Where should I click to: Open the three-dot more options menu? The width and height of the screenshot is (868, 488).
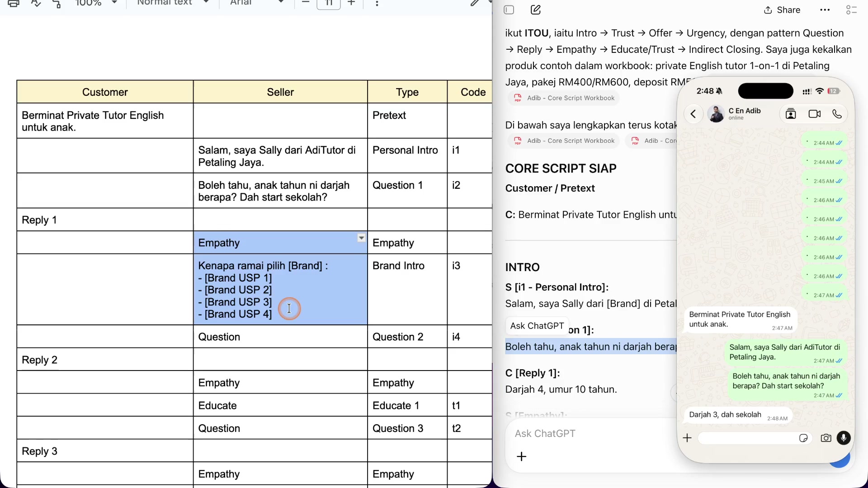coord(825,10)
